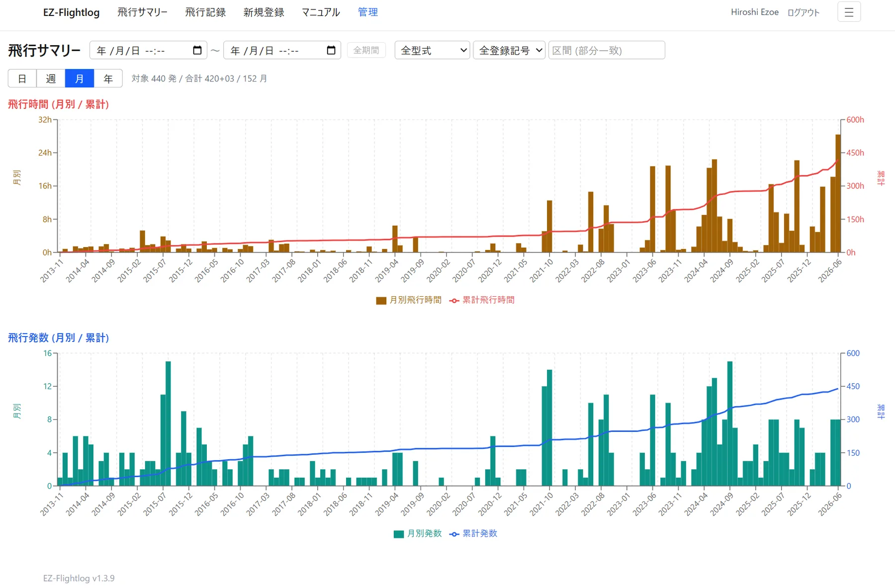The width and height of the screenshot is (895, 588).
Task: Open the 飛行記録 nav item
Action: pyautogui.click(x=205, y=12)
